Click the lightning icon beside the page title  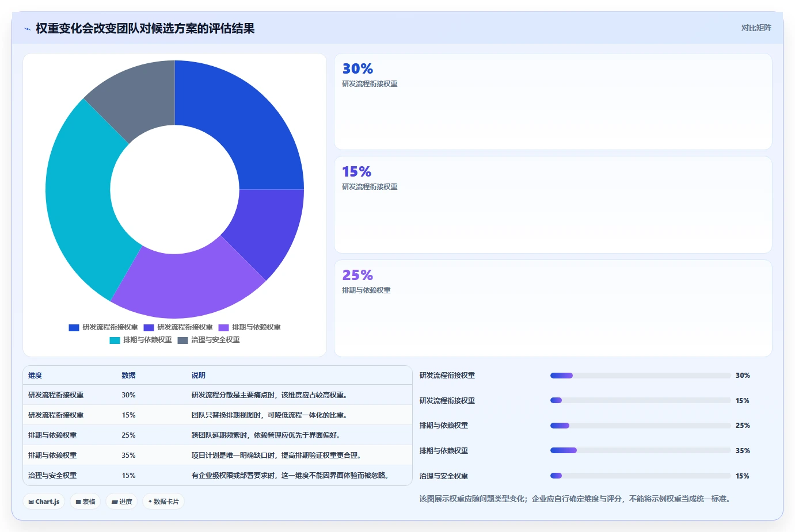click(27, 29)
